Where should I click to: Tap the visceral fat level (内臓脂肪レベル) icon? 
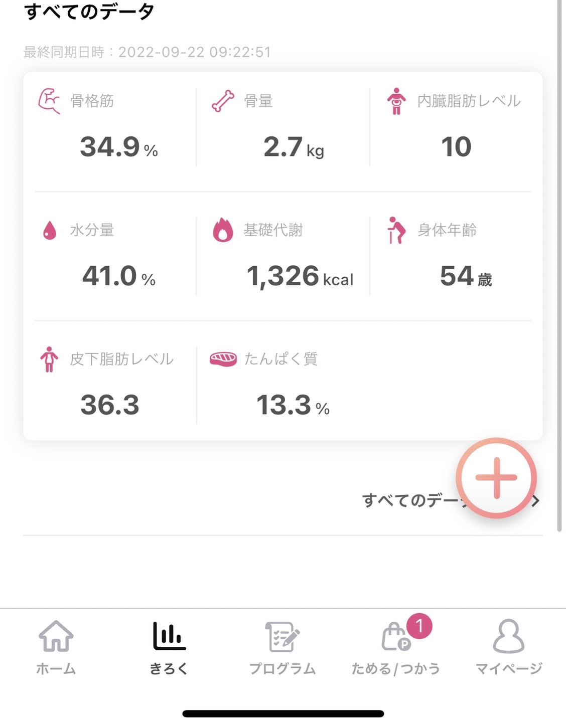coord(396,101)
